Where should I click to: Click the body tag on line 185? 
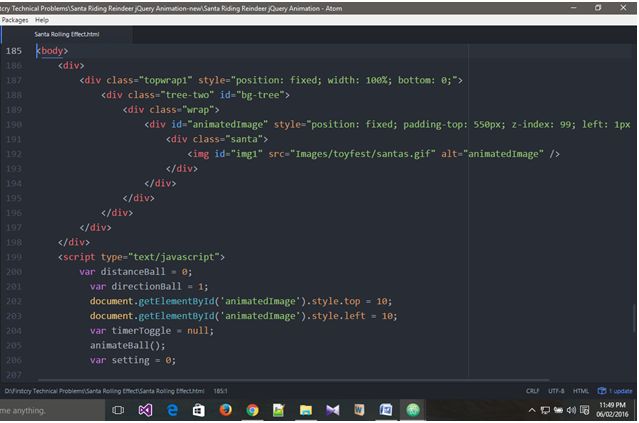[x=52, y=51]
